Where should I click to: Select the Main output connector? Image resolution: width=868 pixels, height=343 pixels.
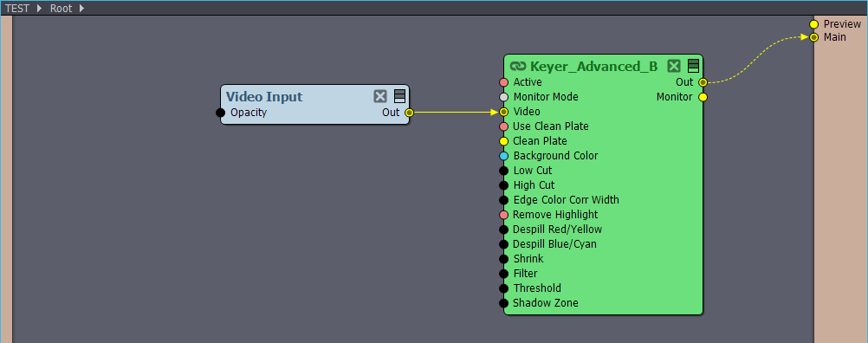813,37
